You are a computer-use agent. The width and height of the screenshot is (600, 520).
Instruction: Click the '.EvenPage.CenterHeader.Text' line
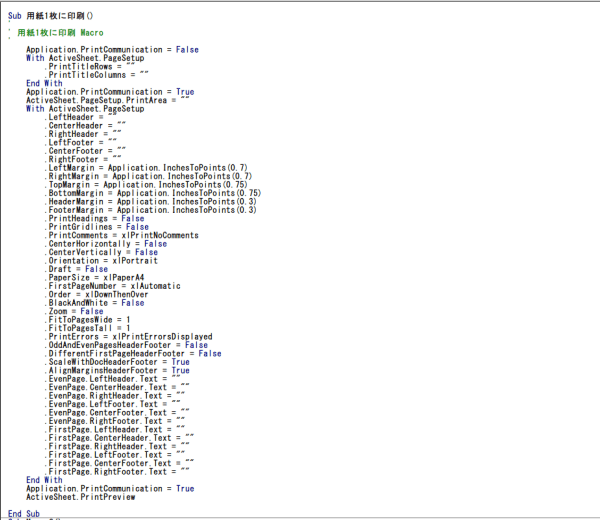(117, 387)
